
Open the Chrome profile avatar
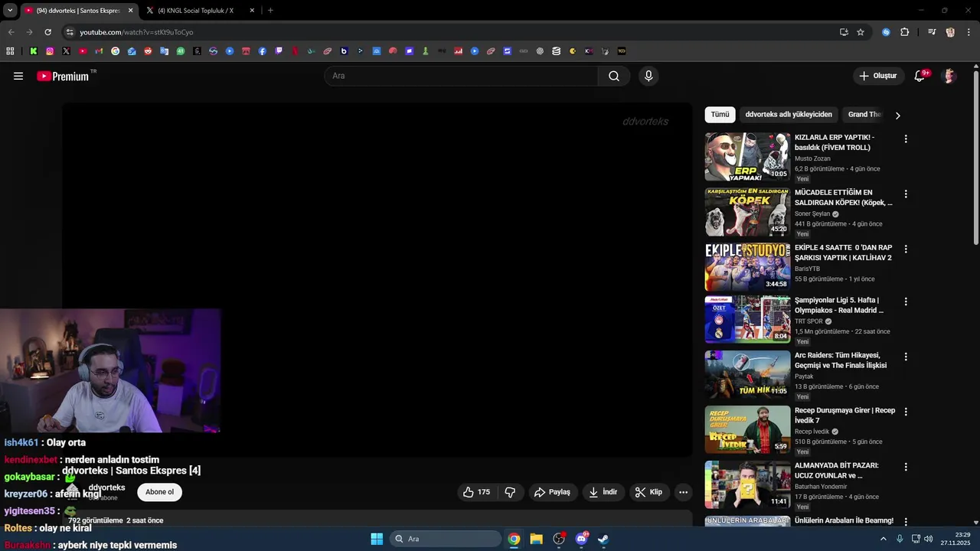[x=950, y=32]
